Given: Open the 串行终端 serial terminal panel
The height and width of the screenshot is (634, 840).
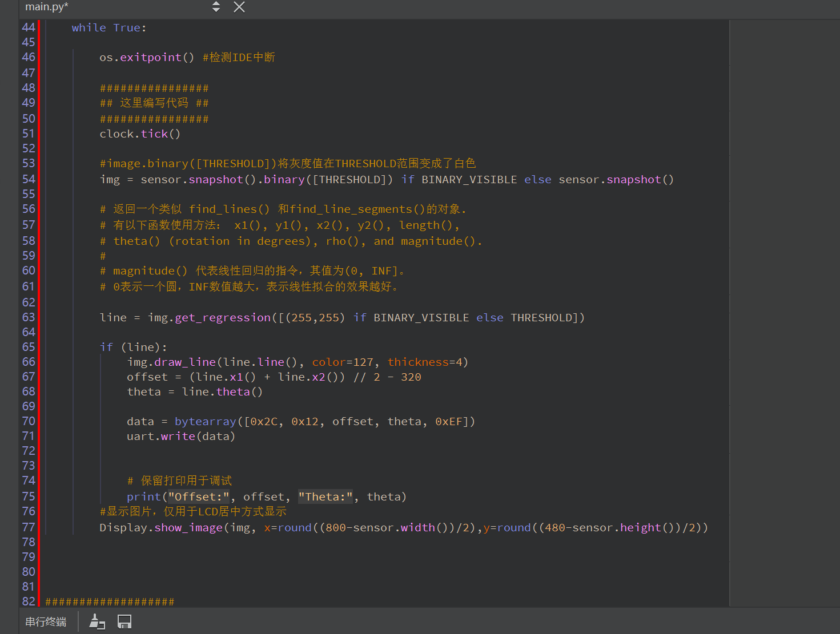Looking at the screenshot, I should [46, 621].
